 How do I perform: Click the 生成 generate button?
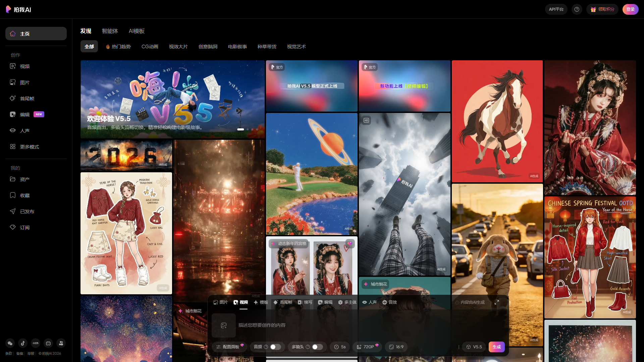click(497, 347)
